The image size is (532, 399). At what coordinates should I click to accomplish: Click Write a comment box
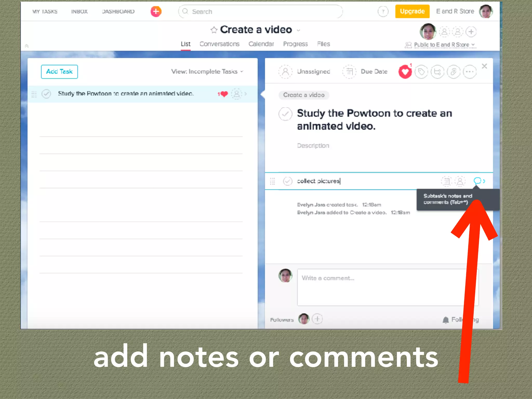point(388,287)
